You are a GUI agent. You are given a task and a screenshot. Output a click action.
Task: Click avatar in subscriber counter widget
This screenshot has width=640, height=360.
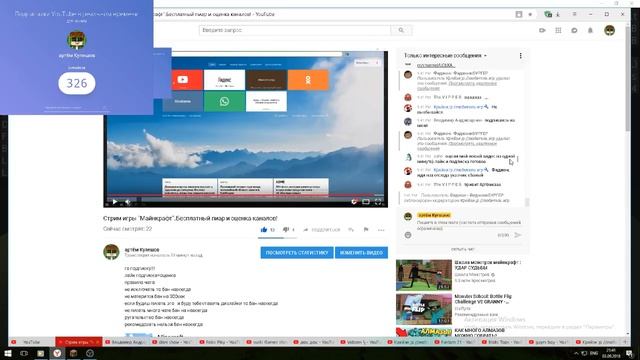[x=77, y=40]
